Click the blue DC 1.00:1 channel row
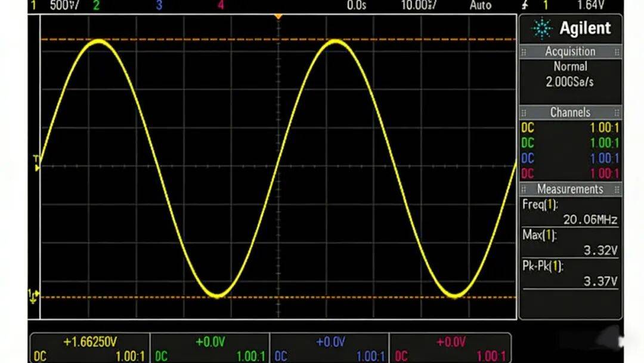 [x=570, y=158]
